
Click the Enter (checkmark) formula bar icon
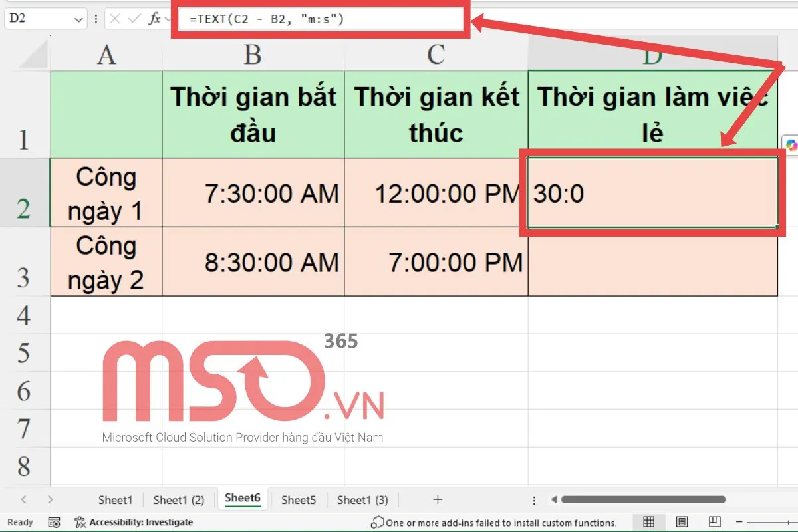[134, 18]
